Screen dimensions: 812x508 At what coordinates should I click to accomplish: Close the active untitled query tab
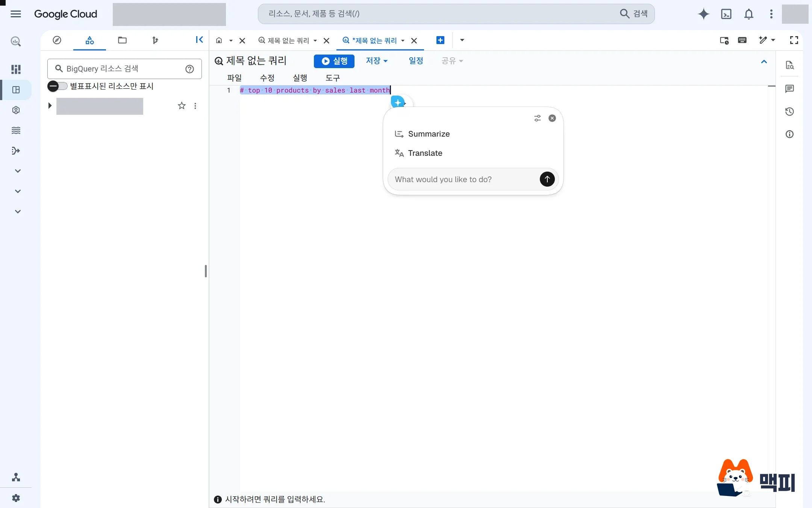(x=414, y=41)
